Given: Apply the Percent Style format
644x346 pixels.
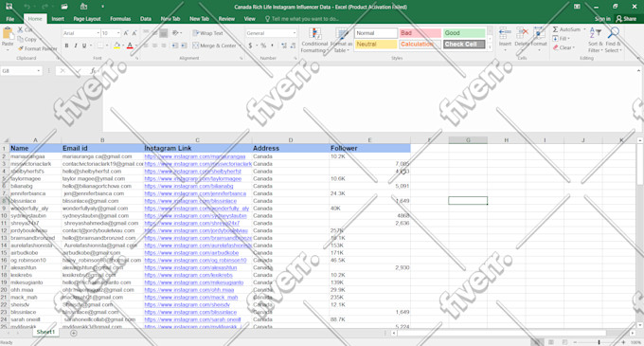Looking at the screenshot, I should pos(263,46).
